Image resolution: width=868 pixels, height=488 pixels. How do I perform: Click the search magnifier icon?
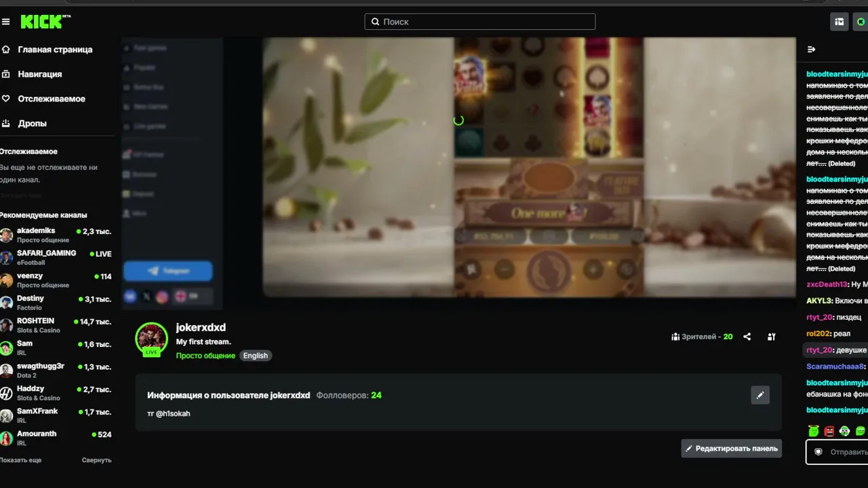click(x=375, y=22)
